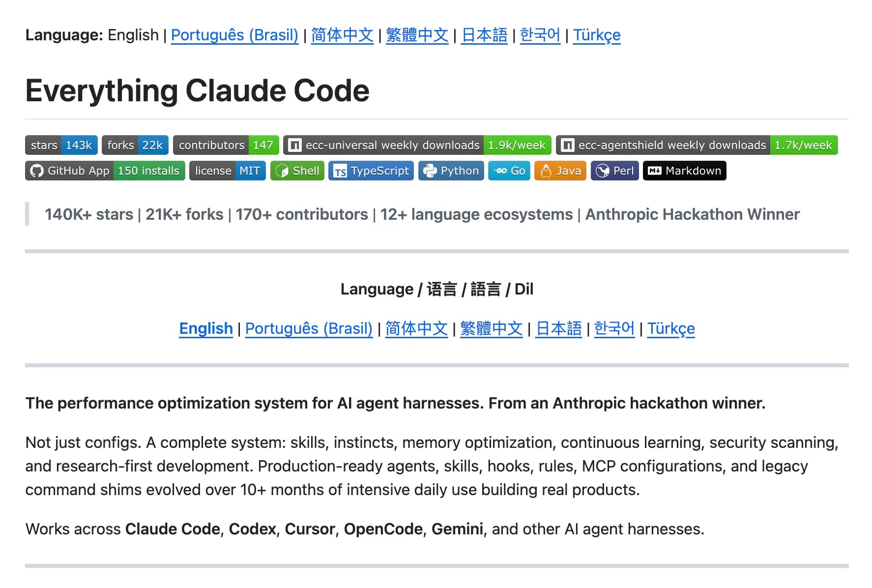This screenshot has height=588, width=872.
Task: Open the Türkçe link in language section
Action: 671,328
